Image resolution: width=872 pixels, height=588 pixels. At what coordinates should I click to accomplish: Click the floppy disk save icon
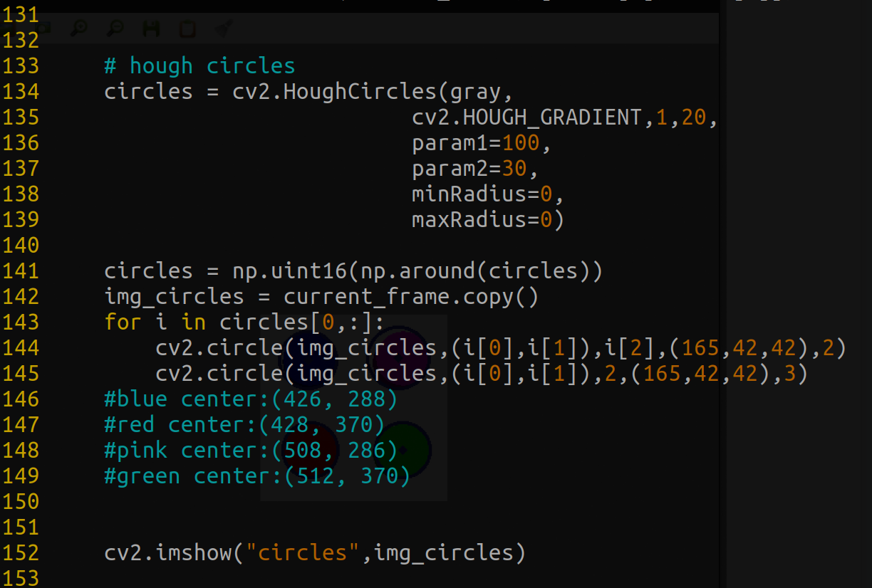(x=151, y=28)
